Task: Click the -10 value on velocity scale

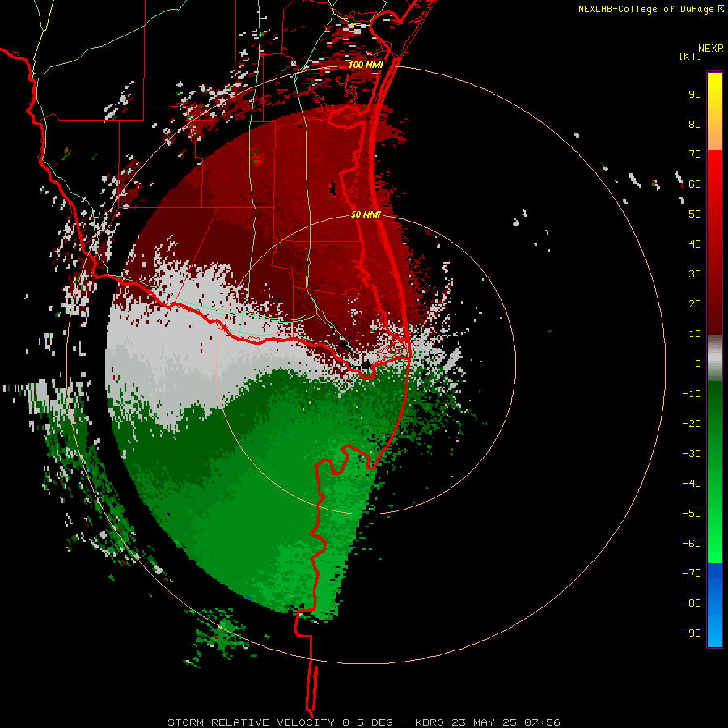Action: pyautogui.click(x=692, y=394)
